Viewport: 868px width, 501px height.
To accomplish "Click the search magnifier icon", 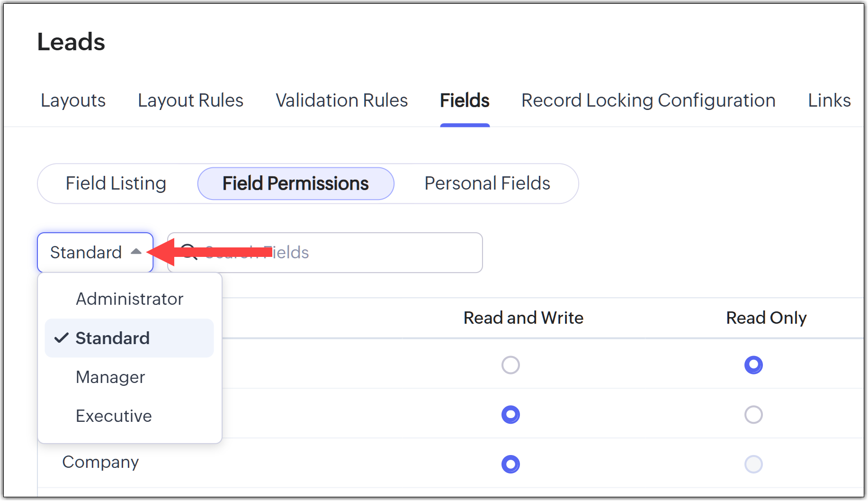I will pyautogui.click(x=189, y=252).
